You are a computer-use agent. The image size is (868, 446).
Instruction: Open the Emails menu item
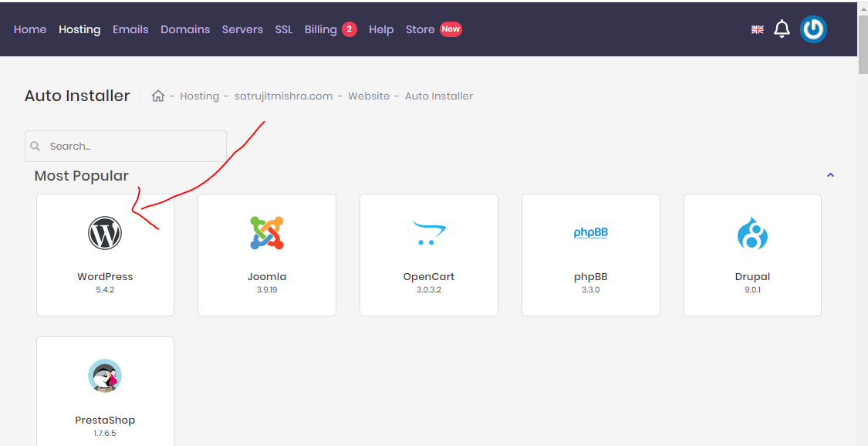tap(130, 29)
